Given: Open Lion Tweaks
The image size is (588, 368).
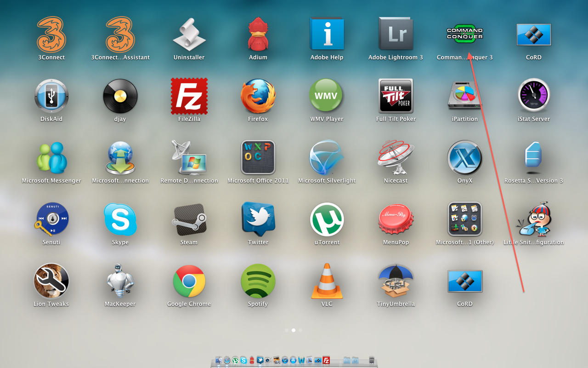Looking at the screenshot, I should tap(51, 281).
